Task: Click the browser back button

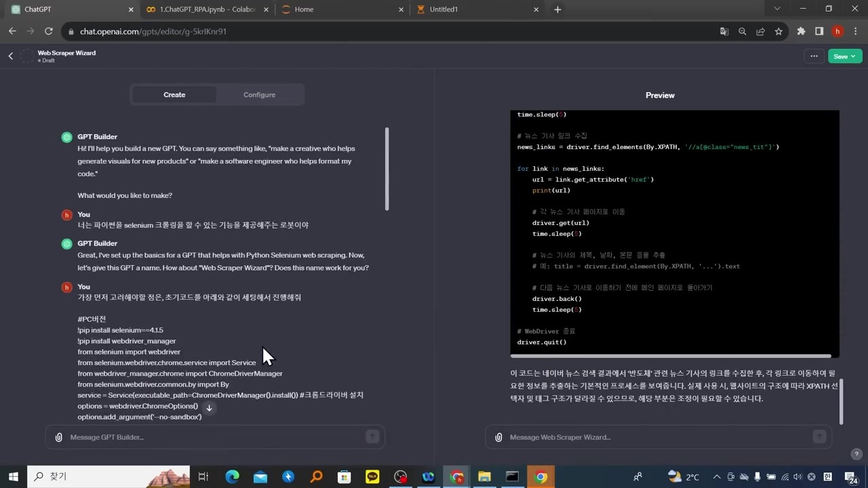Action: point(12,31)
